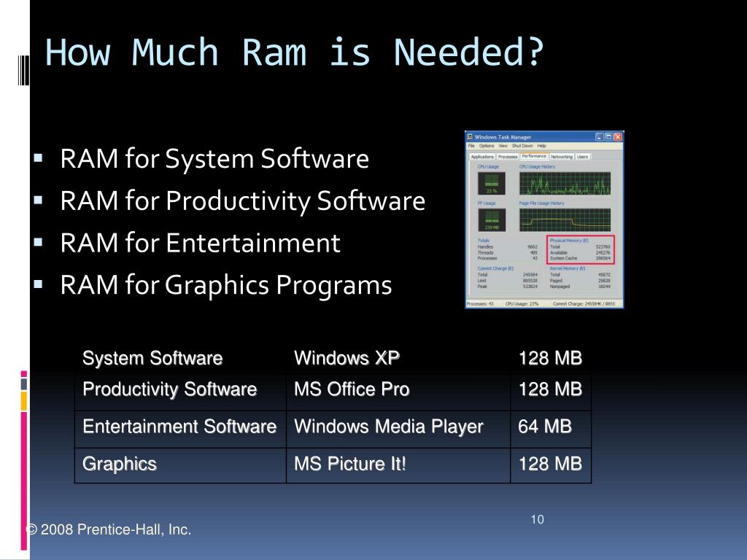The image size is (747, 560).
Task: Maximize the Windows Task Manager window
Action: 609,136
